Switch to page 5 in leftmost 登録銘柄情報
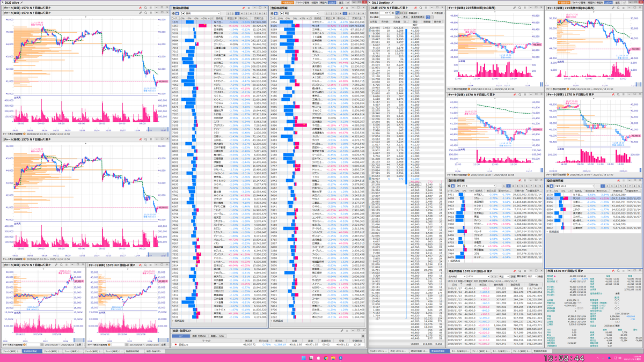Screen dimensions: 644x362 coord(247,13)
